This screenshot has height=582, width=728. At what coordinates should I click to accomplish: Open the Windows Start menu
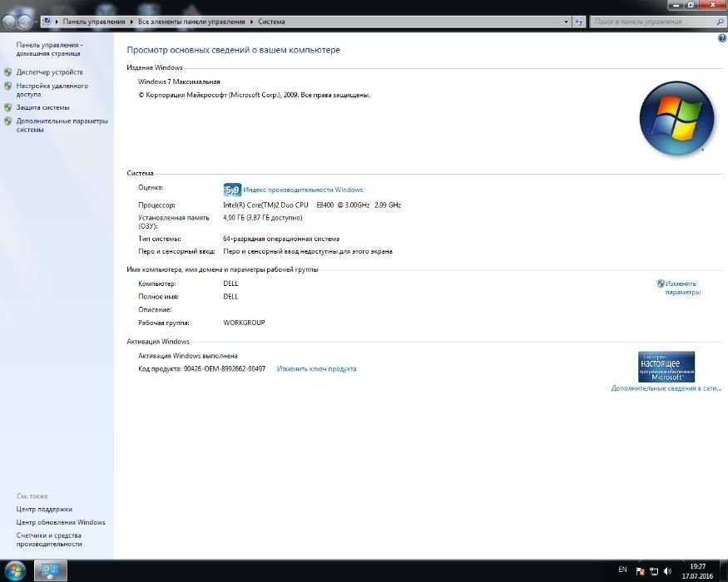click(x=14, y=570)
